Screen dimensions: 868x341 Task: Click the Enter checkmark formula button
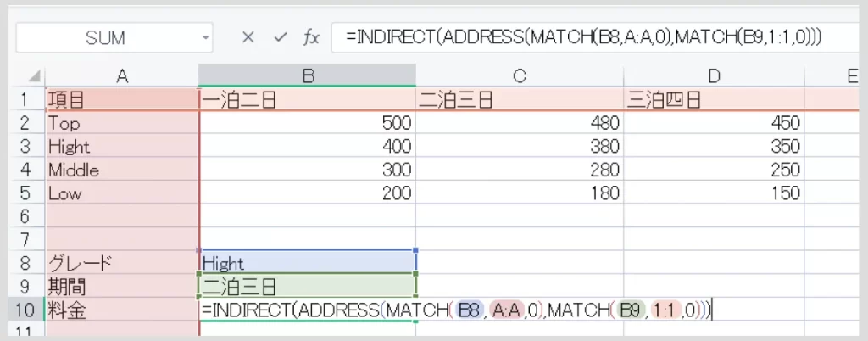(x=280, y=37)
